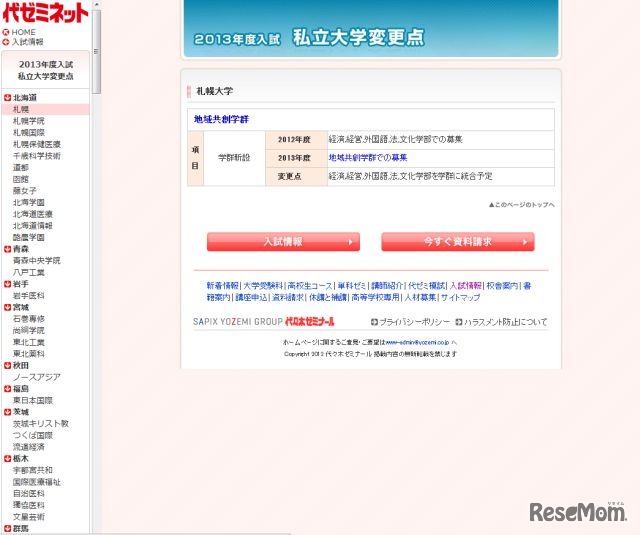640x535 pixels.
Task: Open 八戸工業 university entry
Action: 29,272
